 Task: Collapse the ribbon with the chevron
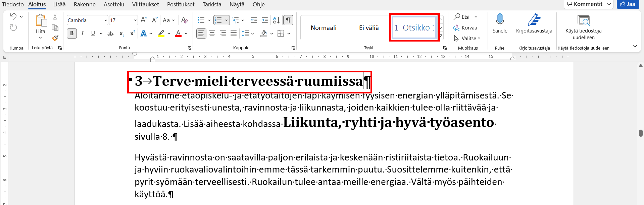635,46
